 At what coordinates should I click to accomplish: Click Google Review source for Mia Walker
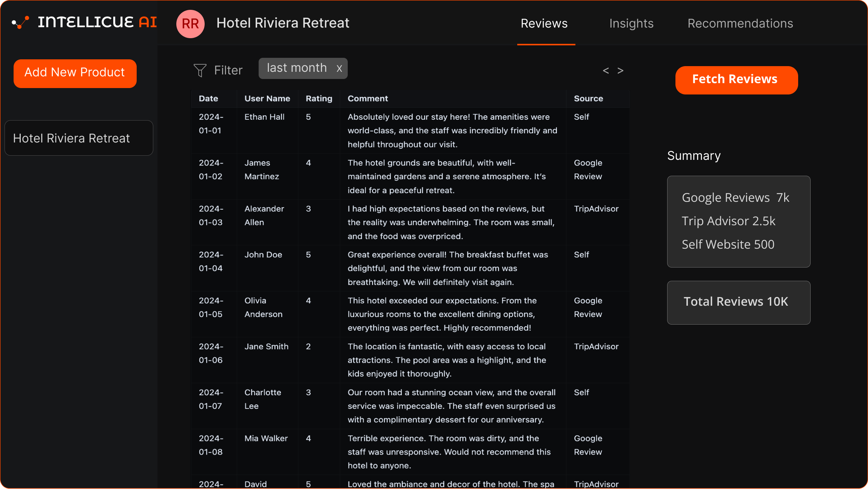tap(588, 445)
